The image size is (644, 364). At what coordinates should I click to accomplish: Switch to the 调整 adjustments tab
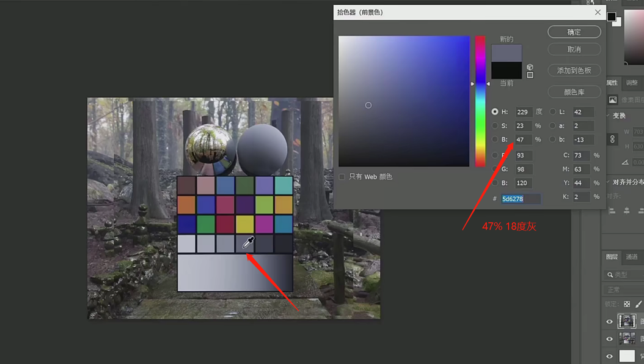(x=632, y=83)
